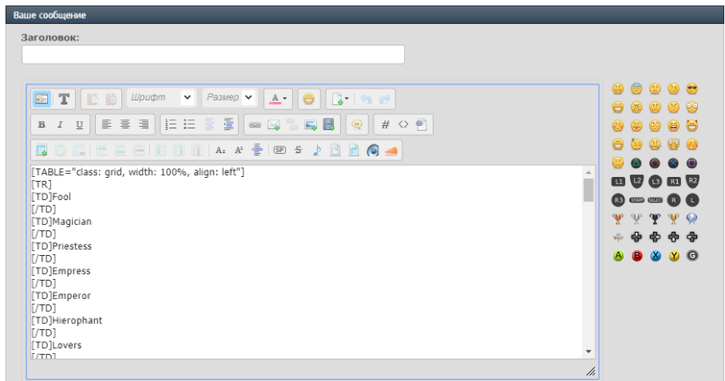This screenshot has width=725, height=381.
Task: Open the Шрифт font dropdown
Action: tap(161, 98)
